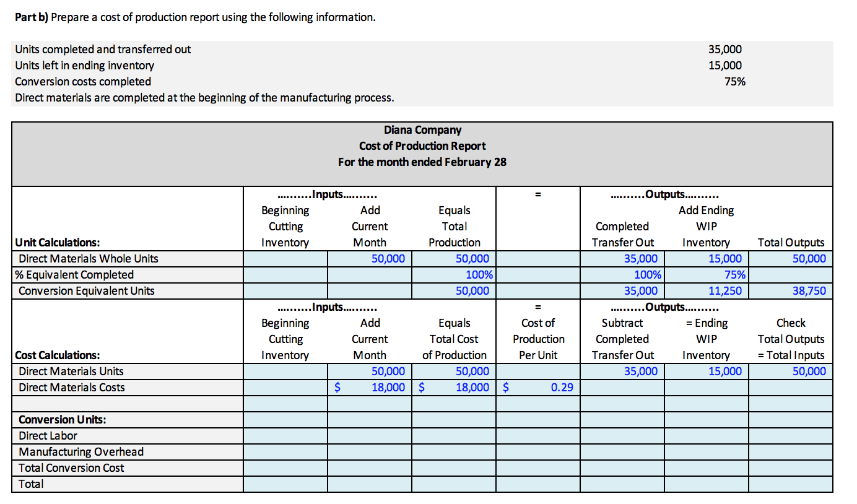Viewport: 857px width, 504px height.
Task: Click Direct Materials Whole Units 35,000 cell
Action: (622, 259)
